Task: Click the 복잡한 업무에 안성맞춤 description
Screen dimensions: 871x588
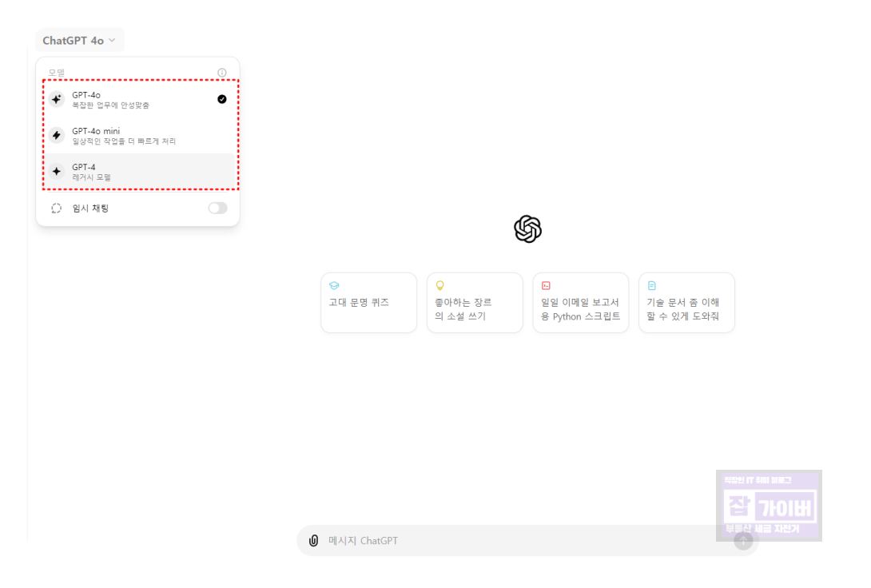Action: point(110,105)
